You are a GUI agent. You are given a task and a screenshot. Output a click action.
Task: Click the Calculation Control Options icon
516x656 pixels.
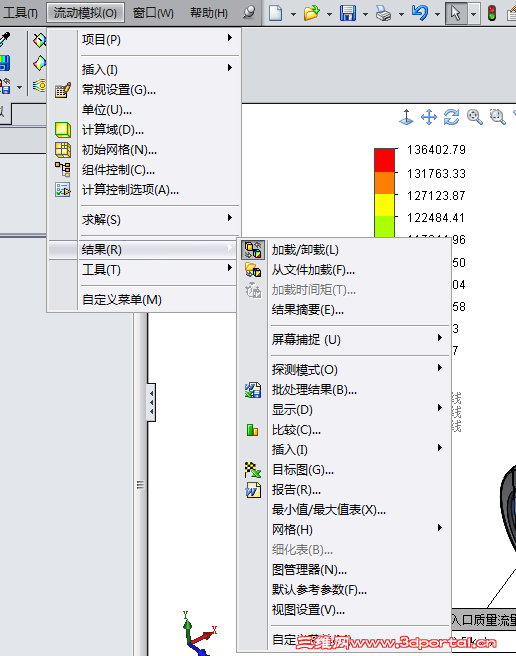(63, 190)
